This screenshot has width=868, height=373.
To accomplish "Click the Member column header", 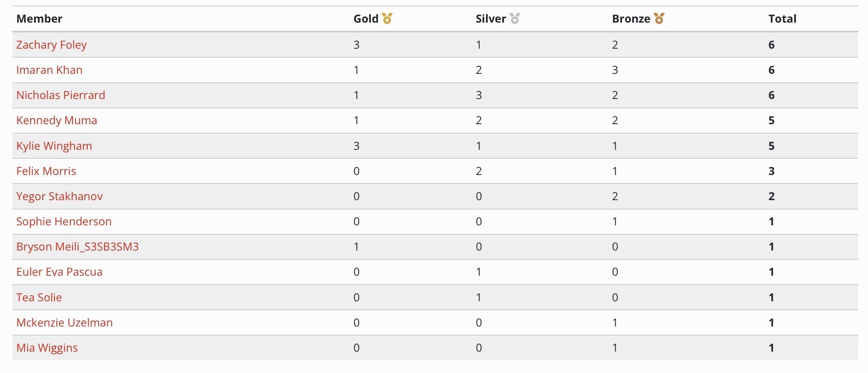I will [39, 19].
